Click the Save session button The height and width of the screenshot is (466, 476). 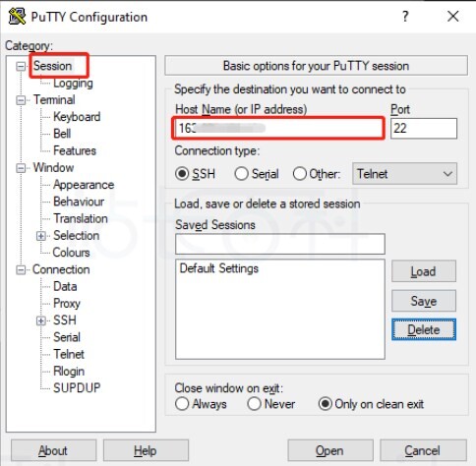[x=424, y=301]
